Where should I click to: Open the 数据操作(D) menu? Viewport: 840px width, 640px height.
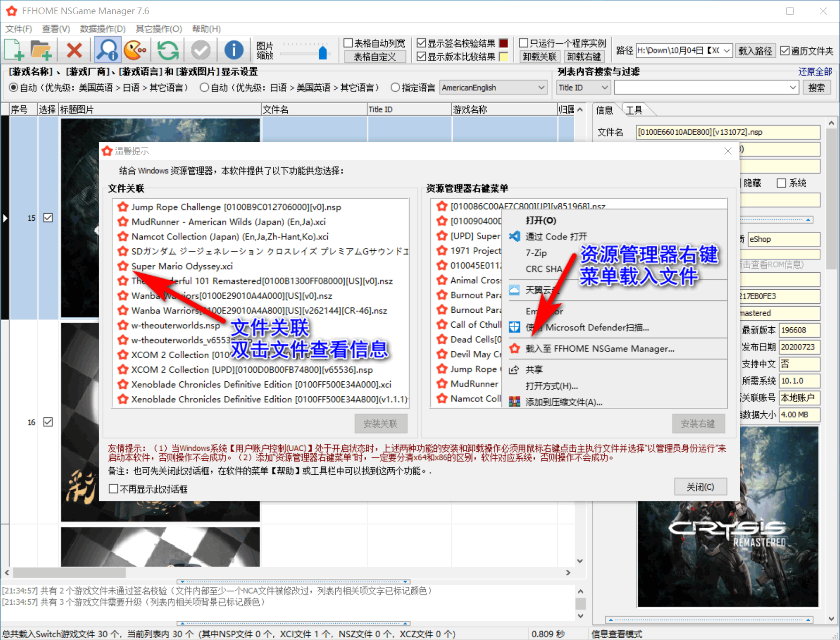103,29
